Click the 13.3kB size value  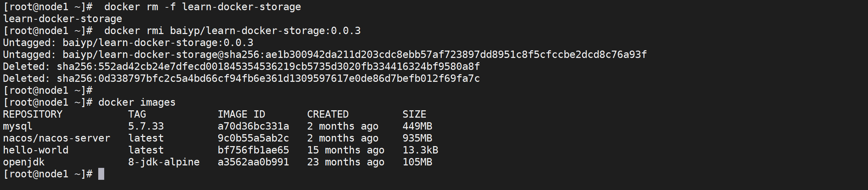pyautogui.click(x=420, y=150)
